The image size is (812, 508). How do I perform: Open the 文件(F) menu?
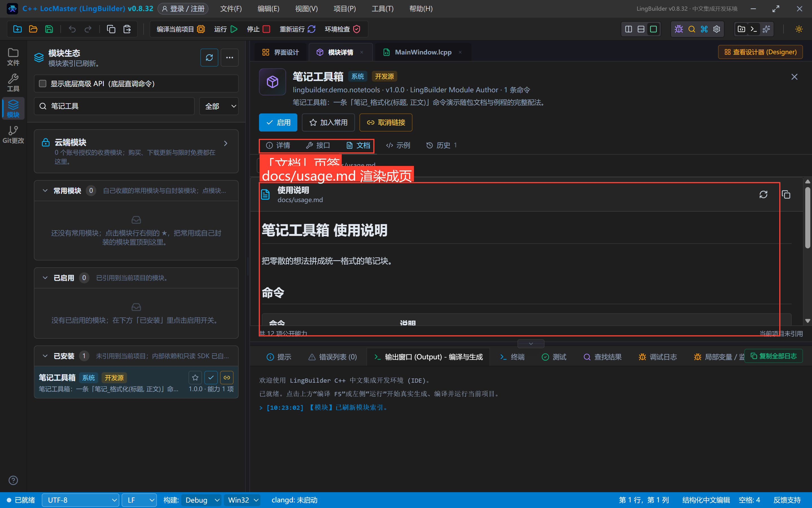point(231,9)
